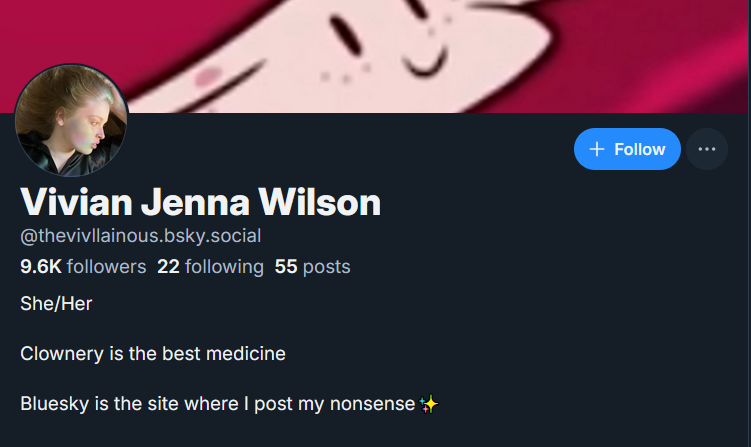This screenshot has height=447, width=751.
Task: Click the She/Her pronouns line
Action: 56,304
